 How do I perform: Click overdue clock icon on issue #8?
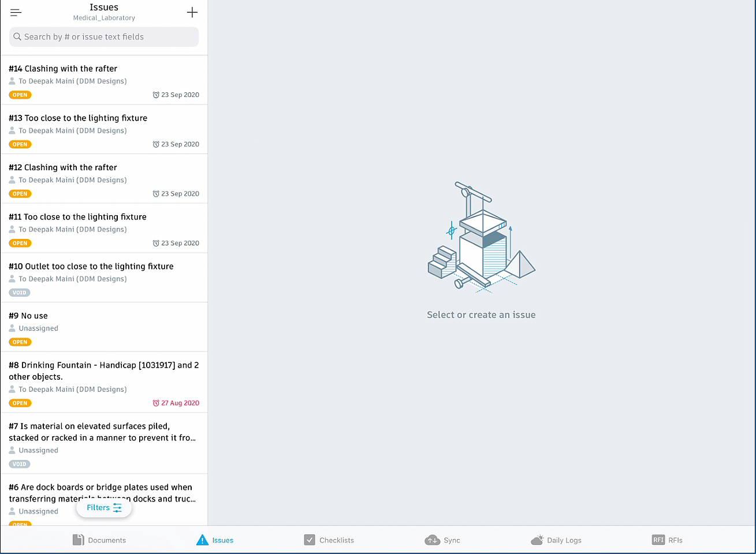pos(156,403)
